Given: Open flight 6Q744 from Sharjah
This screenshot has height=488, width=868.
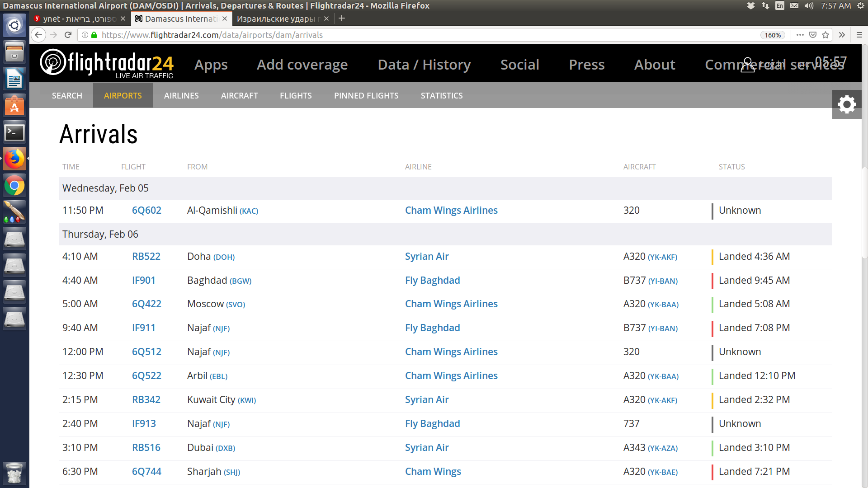Looking at the screenshot, I should [146, 471].
